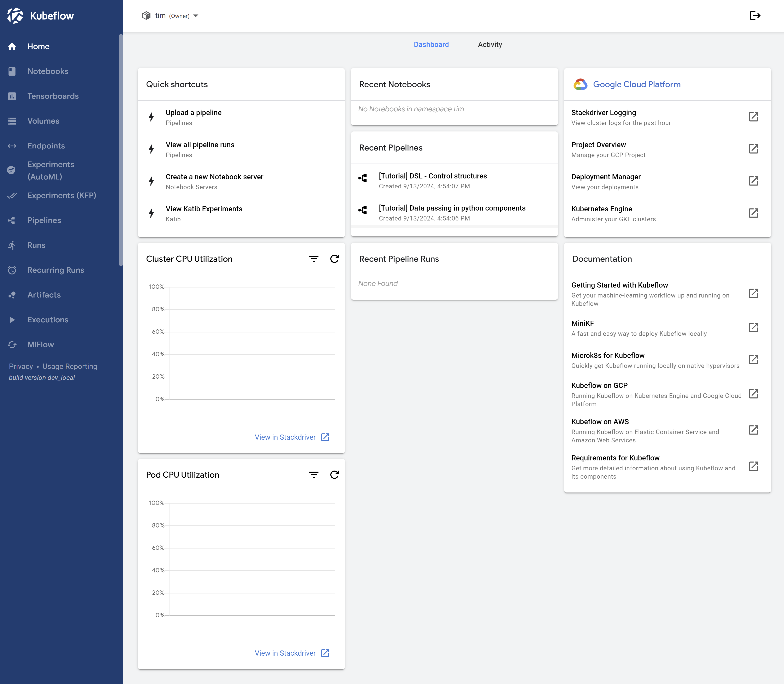Click the Recurring Runs alarm icon
Image resolution: width=784 pixels, height=684 pixels.
coord(12,270)
